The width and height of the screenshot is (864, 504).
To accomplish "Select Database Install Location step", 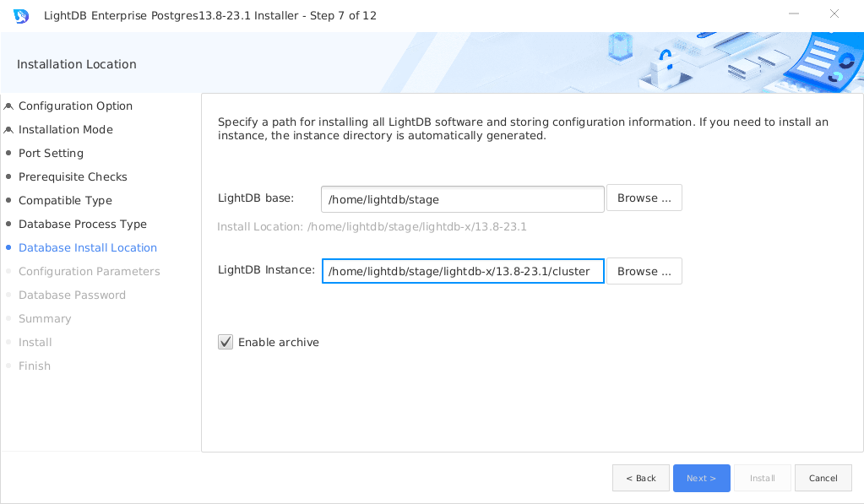I will coord(88,248).
